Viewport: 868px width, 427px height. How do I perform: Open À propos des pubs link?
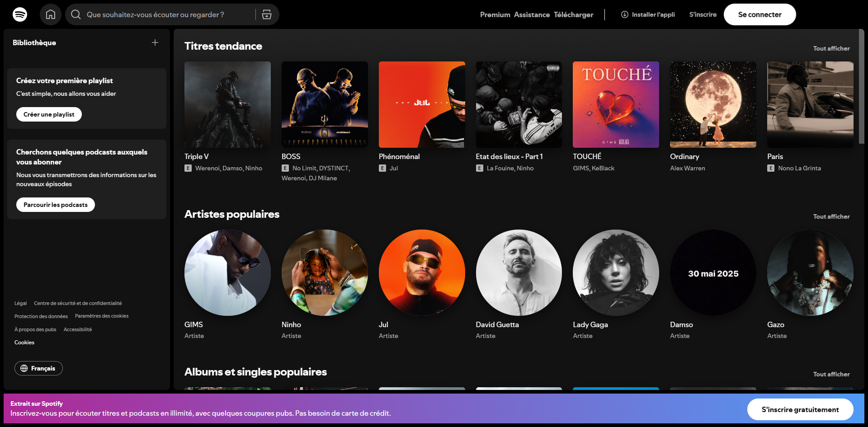[x=35, y=329]
